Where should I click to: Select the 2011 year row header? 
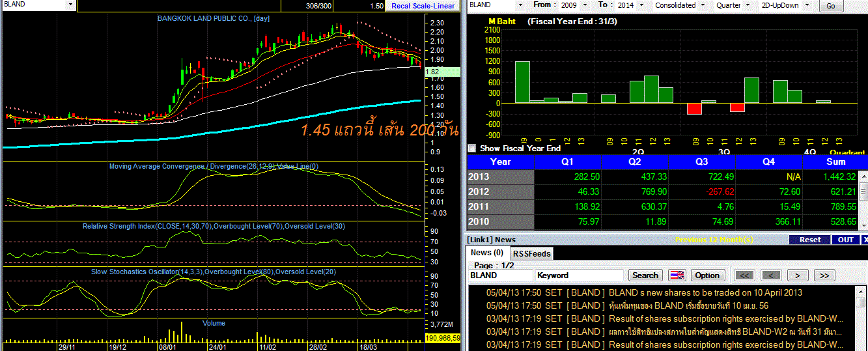point(500,206)
